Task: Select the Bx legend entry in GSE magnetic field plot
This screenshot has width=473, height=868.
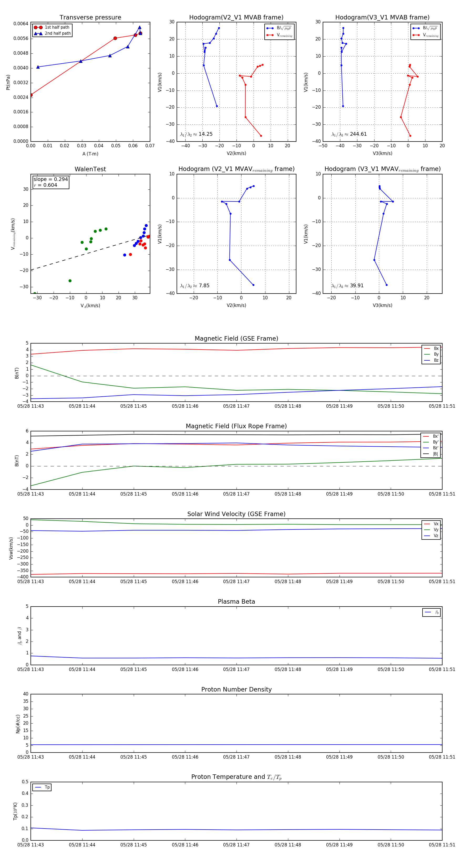Action: coord(431,349)
